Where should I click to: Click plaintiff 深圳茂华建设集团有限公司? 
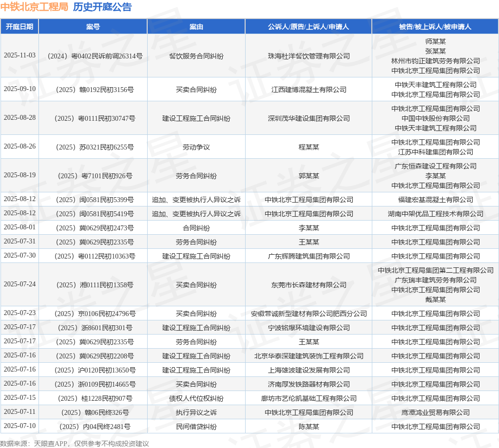pos(308,118)
